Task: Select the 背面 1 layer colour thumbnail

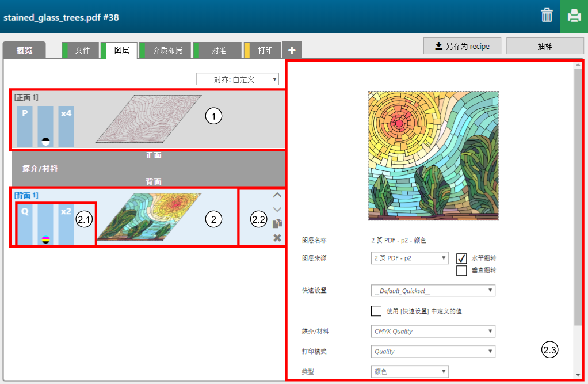Action: point(149,217)
